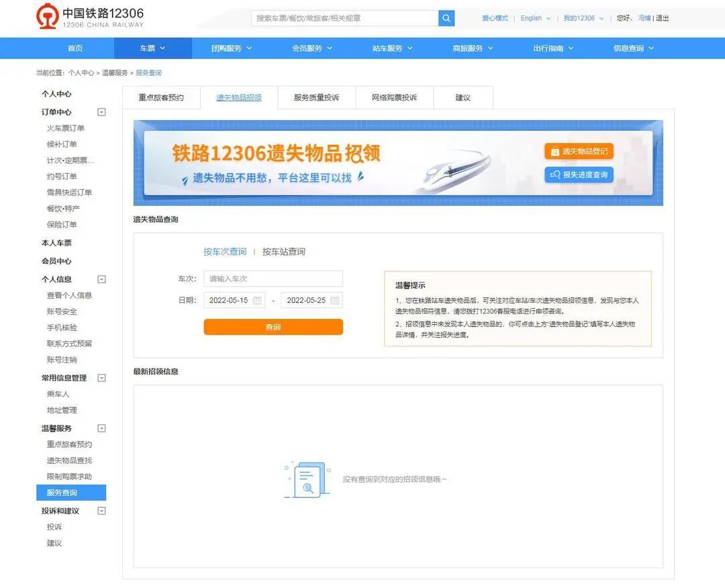Click the 报失进度查询 banner button
This screenshot has height=588, width=725.
pyautogui.click(x=579, y=175)
